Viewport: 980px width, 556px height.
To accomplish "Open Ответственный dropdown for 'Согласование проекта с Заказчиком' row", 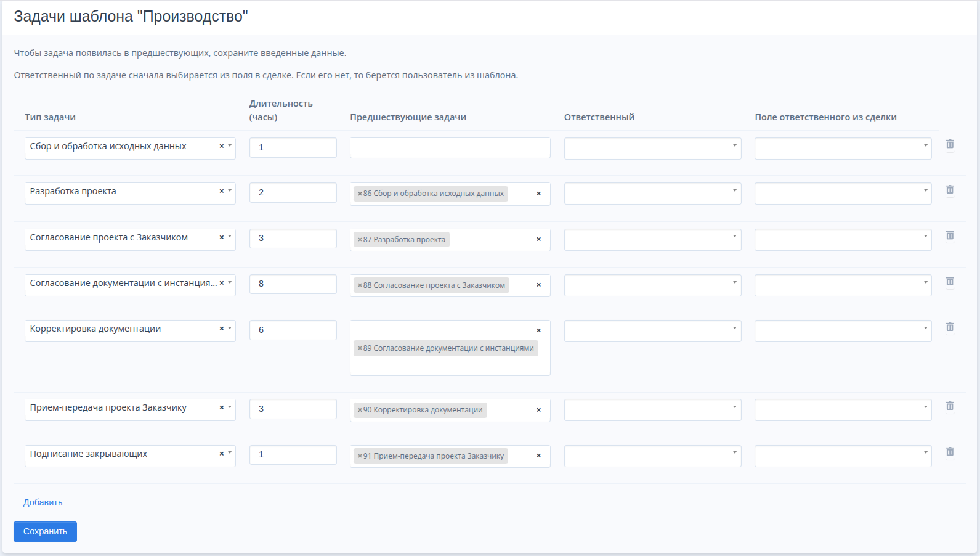I will point(652,240).
